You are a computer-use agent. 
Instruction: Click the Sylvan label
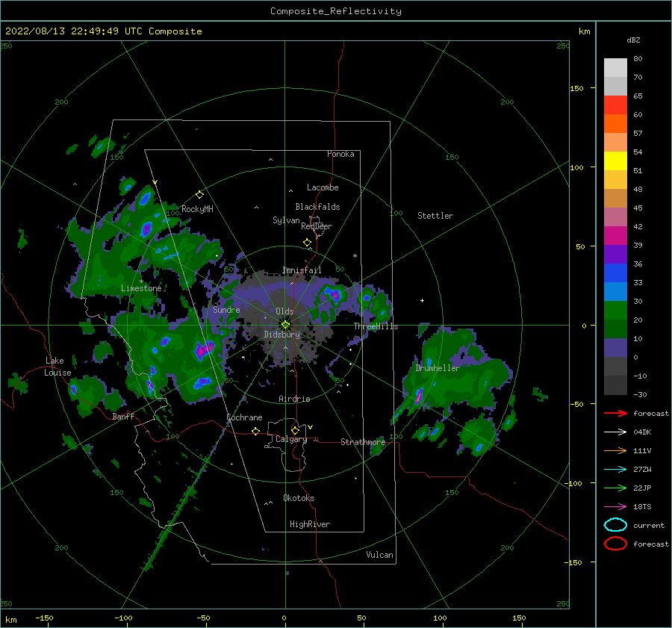tap(286, 220)
